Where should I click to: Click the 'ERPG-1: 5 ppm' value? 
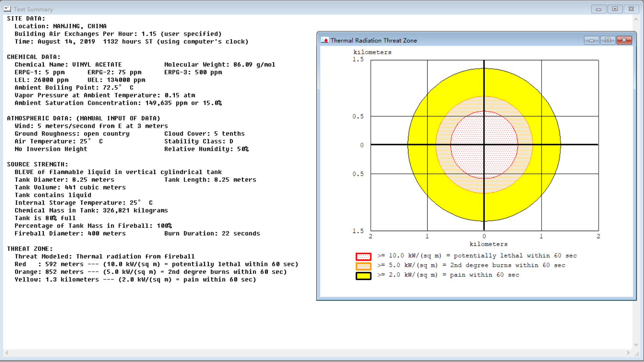click(40, 72)
